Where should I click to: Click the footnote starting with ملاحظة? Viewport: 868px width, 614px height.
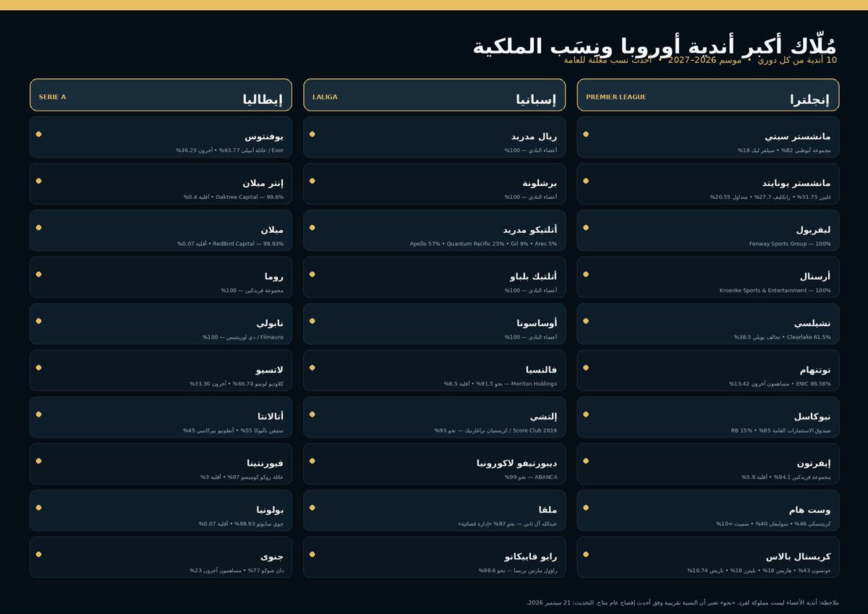pyautogui.click(x=683, y=602)
